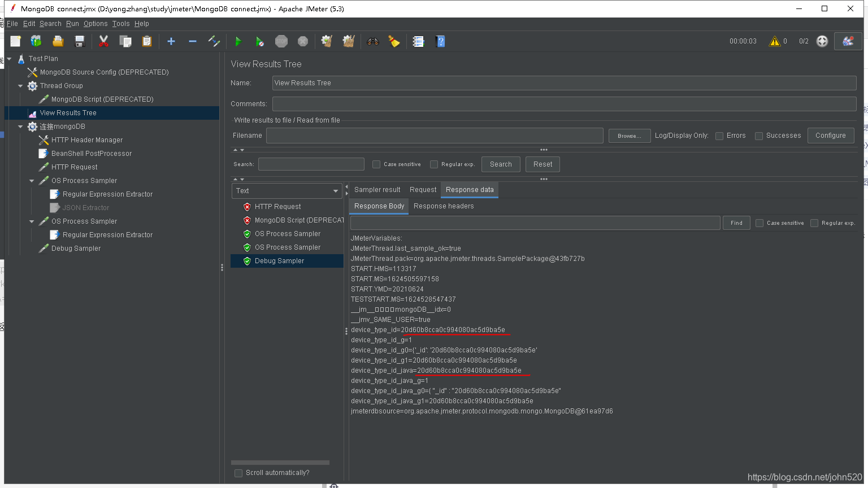Switch to the Response headers tab

444,206
